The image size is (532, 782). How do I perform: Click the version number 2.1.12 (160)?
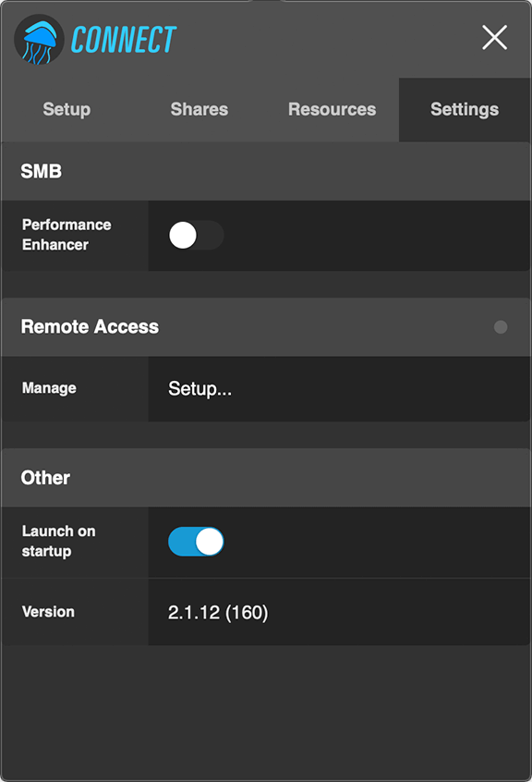pyautogui.click(x=218, y=613)
